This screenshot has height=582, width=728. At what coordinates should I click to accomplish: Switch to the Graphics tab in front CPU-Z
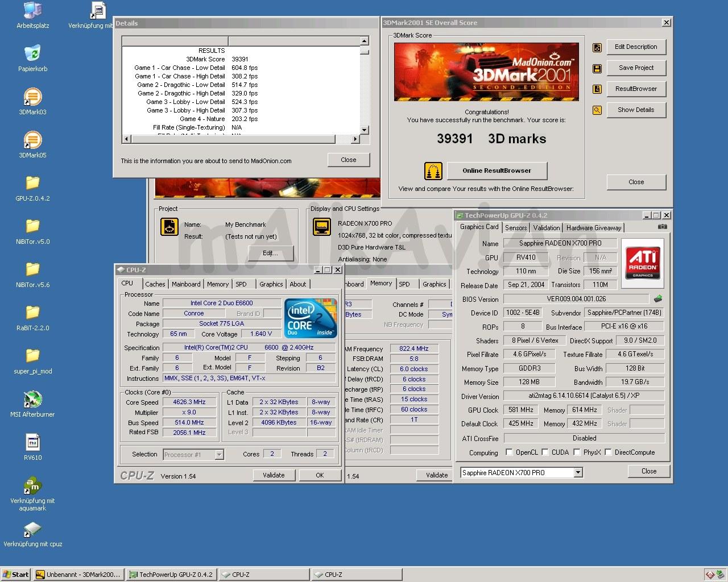point(271,284)
